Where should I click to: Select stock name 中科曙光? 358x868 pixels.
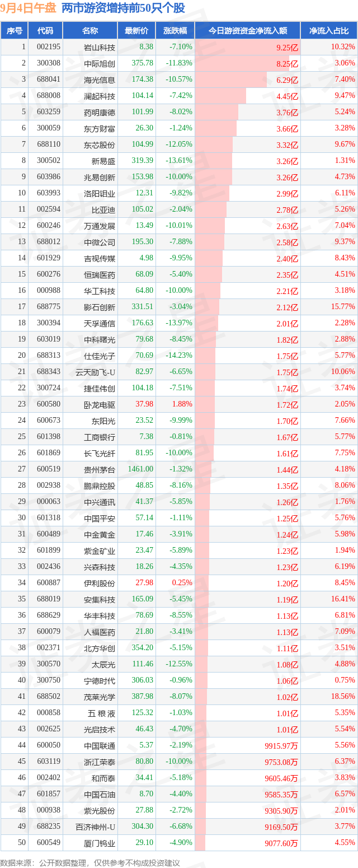(x=100, y=339)
